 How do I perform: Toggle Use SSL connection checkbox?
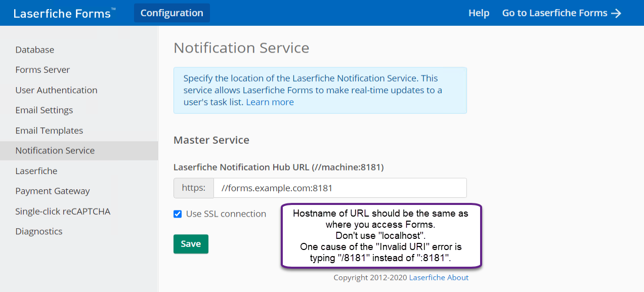[178, 214]
